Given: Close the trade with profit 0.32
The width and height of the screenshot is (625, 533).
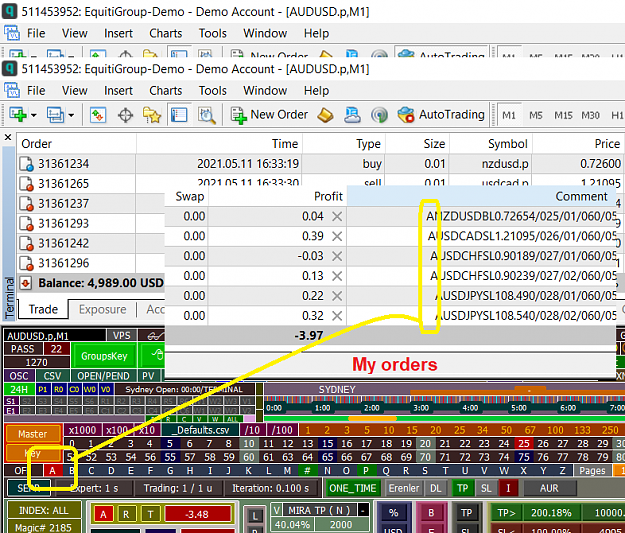Looking at the screenshot, I should click(x=337, y=316).
